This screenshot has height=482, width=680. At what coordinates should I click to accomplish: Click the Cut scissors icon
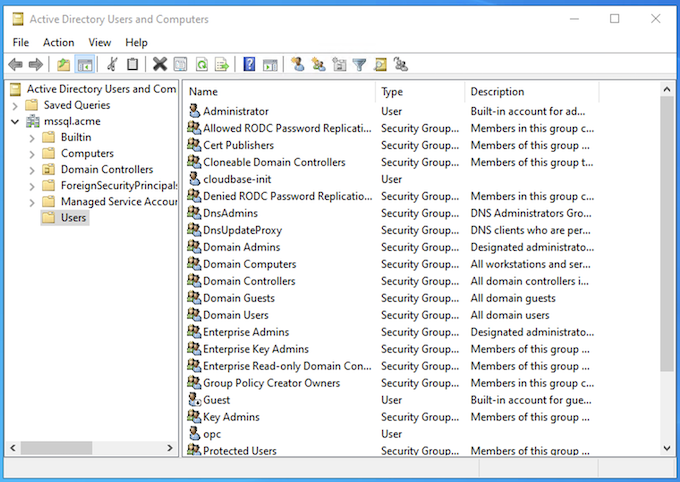pos(112,65)
